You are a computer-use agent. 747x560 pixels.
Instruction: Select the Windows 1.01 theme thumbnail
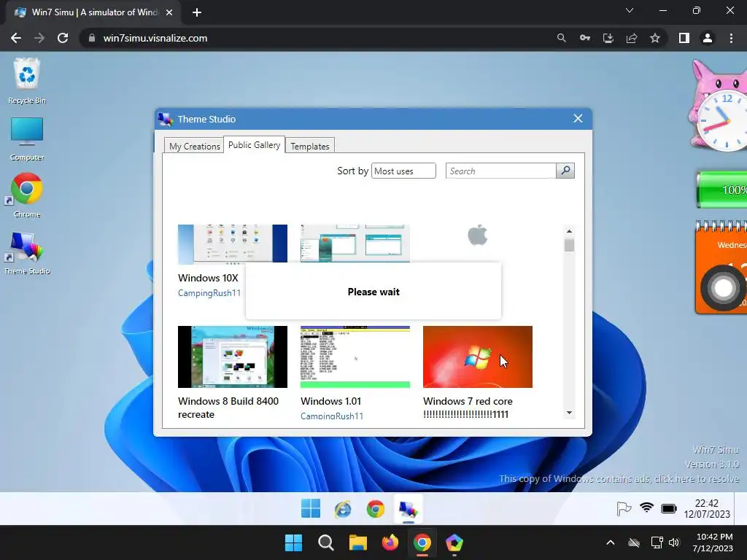(x=355, y=357)
